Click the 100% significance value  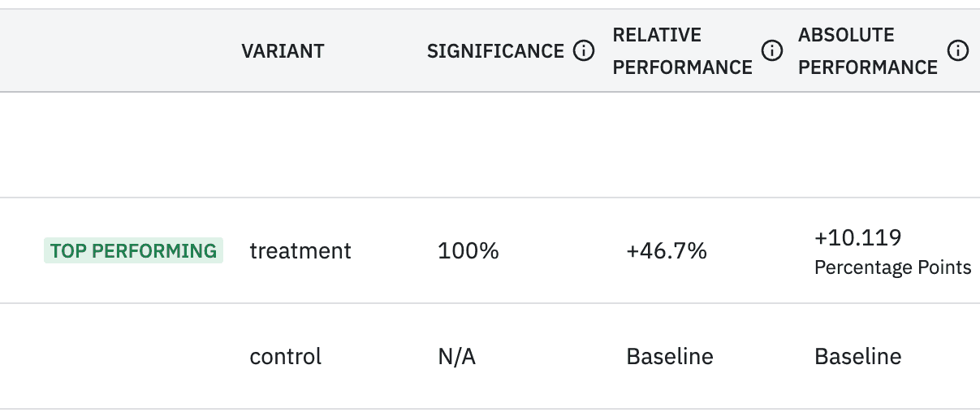pos(468,251)
